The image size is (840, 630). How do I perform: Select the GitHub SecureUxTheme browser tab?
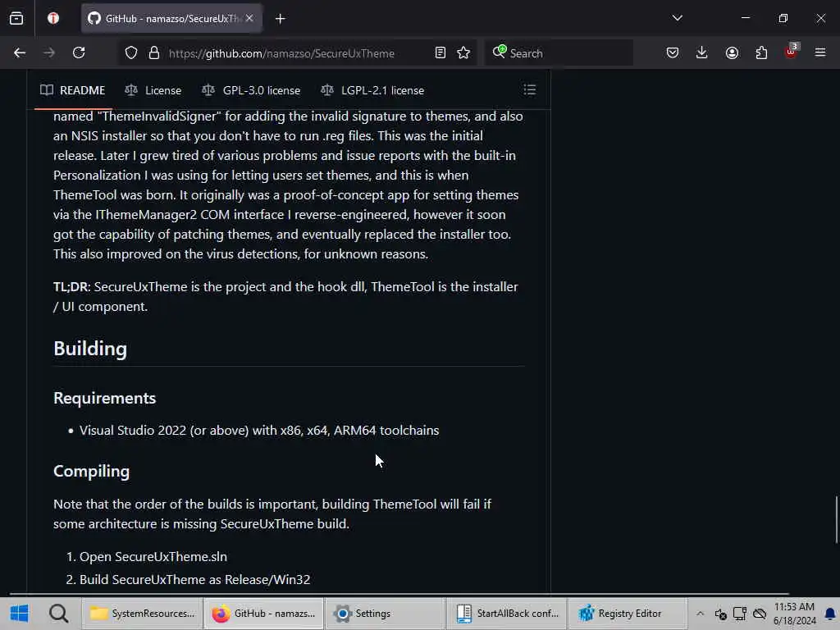171,19
